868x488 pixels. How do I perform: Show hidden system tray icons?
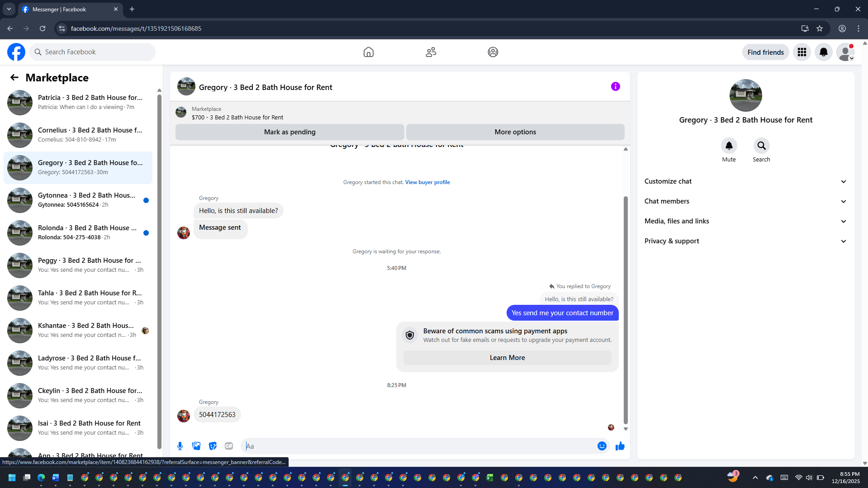tap(755, 478)
